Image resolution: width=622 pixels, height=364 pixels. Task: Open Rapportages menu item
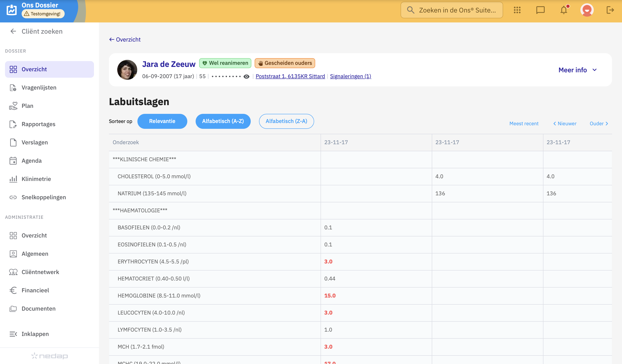pyautogui.click(x=38, y=124)
